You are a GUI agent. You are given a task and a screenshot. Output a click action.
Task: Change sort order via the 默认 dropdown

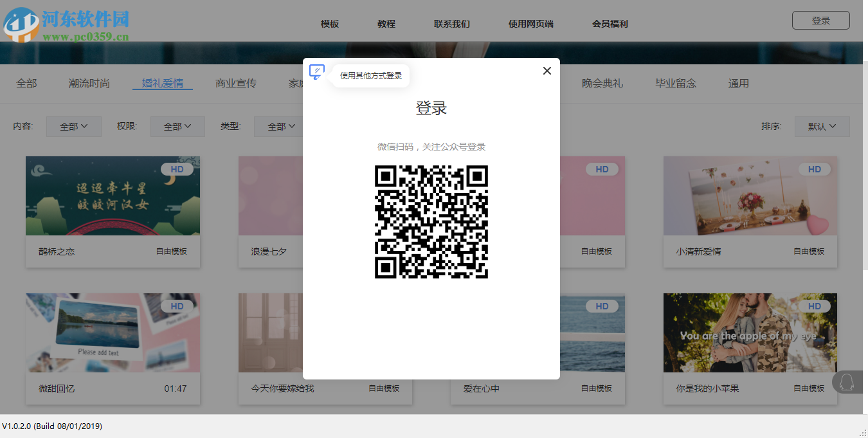(822, 126)
